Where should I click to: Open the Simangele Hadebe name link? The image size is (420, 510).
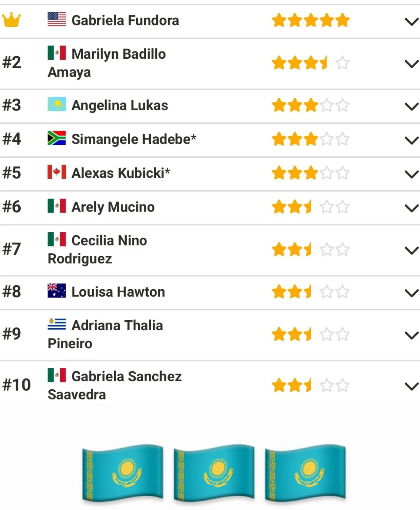(x=134, y=139)
